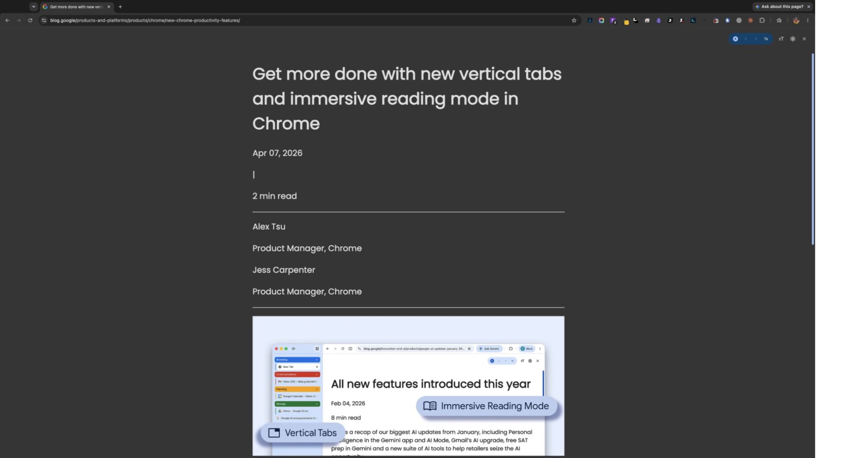This screenshot has height=458, width=868.
Task: Click the 2 min read label
Action: click(x=274, y=196)
